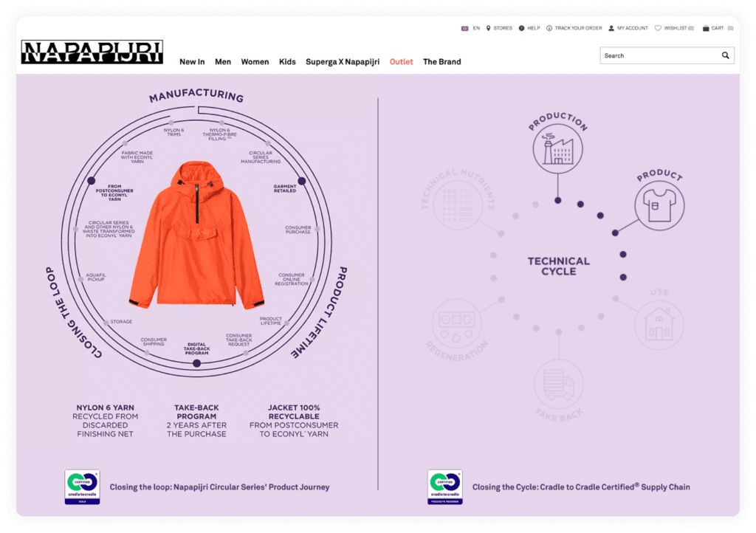Image resolution: width=756 pixels, height=533 pixels.
Task: Open the Men menu
Action: [223, 62]
